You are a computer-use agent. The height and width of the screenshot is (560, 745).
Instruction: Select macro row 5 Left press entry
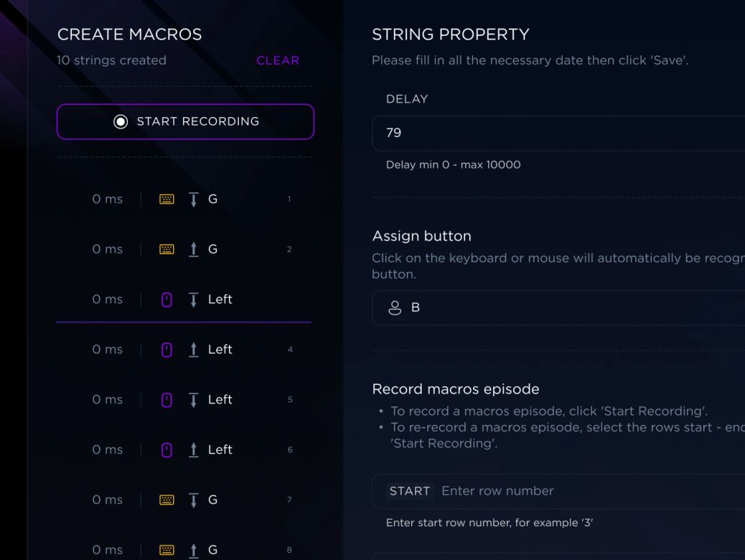184,400
